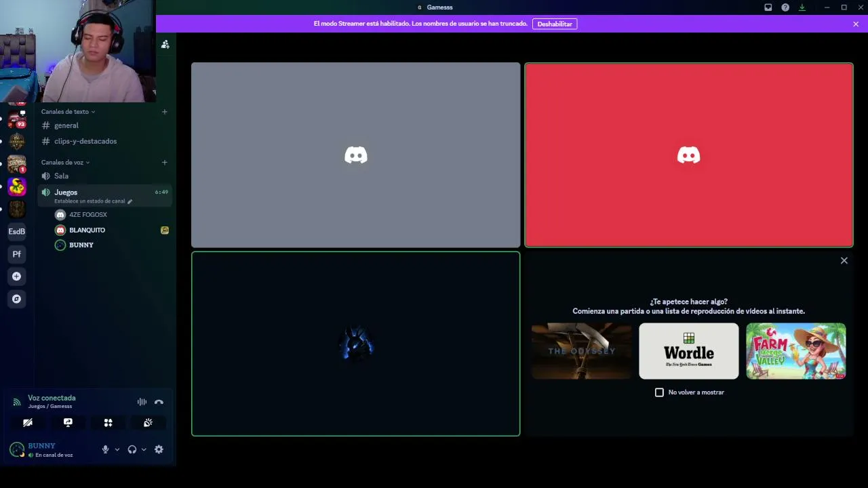Collapse the Canales de voz category
The height and width of the screenshot is (488, 868).
[x=65, y=163]
